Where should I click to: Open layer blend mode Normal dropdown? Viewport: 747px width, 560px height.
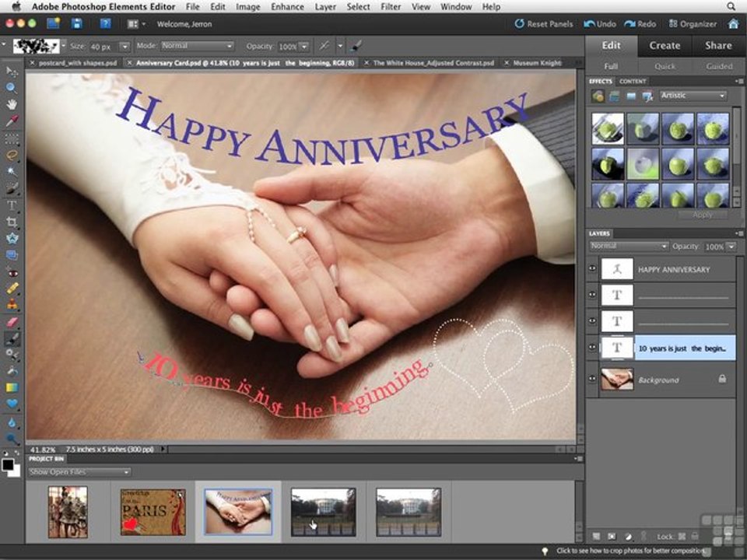pyautogui.click(x=629, y=247)
